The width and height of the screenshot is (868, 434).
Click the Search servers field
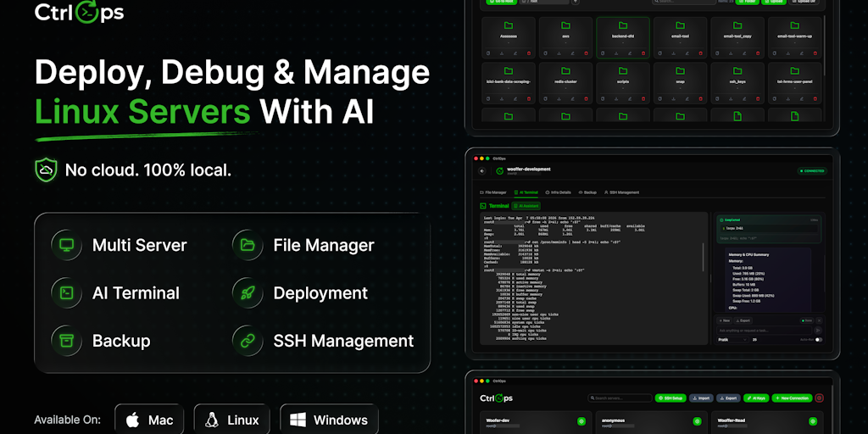[620, 398]
